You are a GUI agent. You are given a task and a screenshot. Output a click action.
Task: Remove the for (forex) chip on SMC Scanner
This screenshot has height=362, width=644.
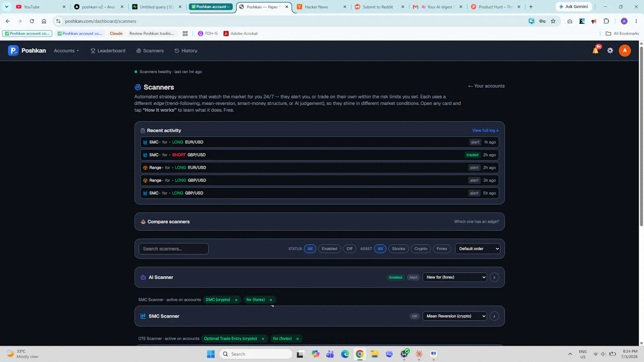point(271,300)
